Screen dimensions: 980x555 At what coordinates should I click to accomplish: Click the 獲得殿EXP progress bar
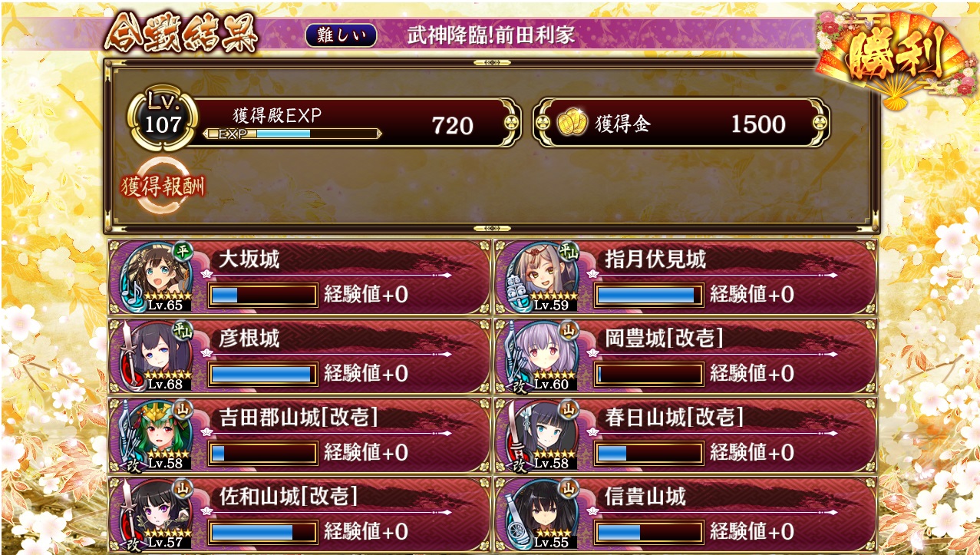(x=292, y=134)
